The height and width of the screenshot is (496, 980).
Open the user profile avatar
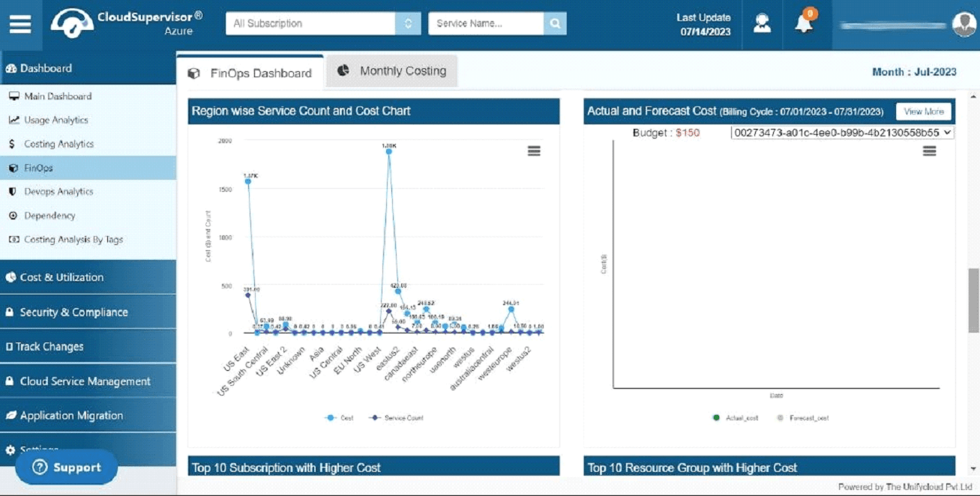click(x=964, y=24)
